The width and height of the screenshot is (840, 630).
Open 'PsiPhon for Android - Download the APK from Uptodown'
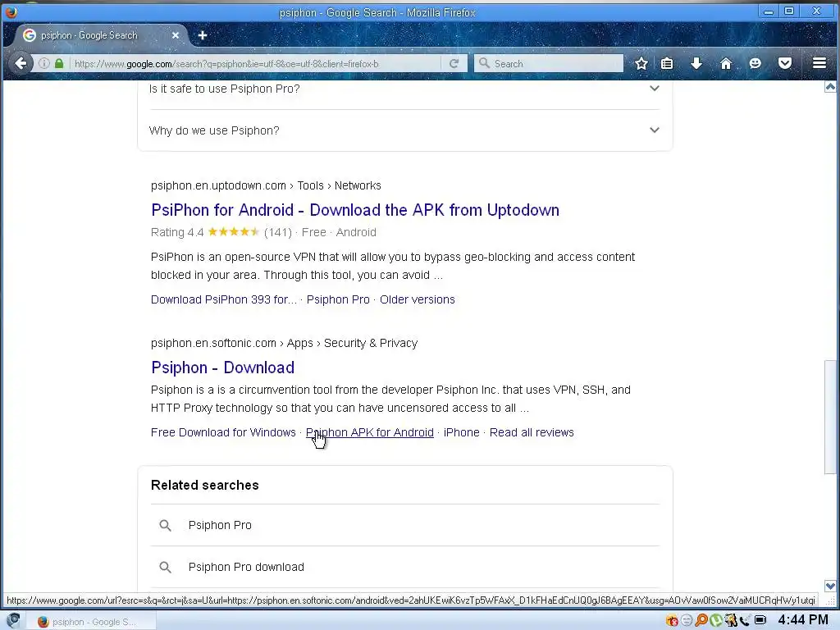tap(355, 210)
